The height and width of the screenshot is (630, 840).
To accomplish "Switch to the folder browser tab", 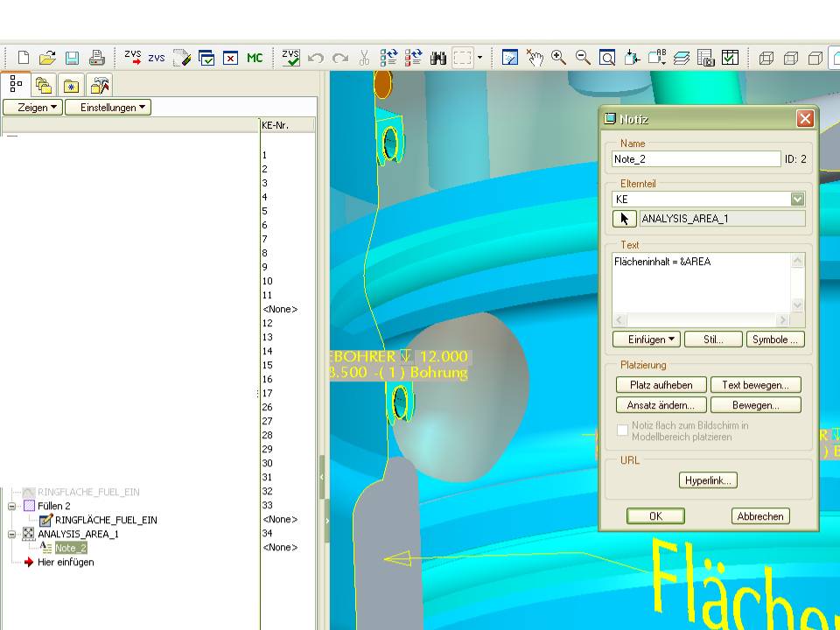I will tap(44, 85).
